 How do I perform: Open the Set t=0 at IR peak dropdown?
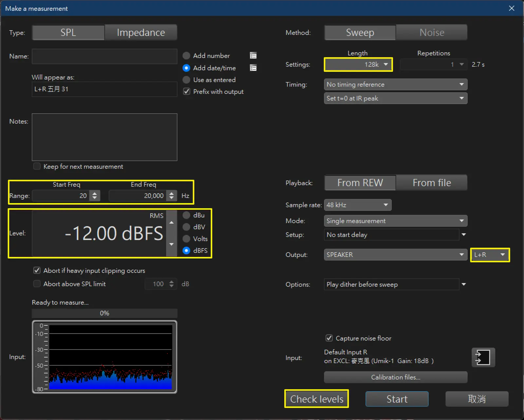coord(396,98)
